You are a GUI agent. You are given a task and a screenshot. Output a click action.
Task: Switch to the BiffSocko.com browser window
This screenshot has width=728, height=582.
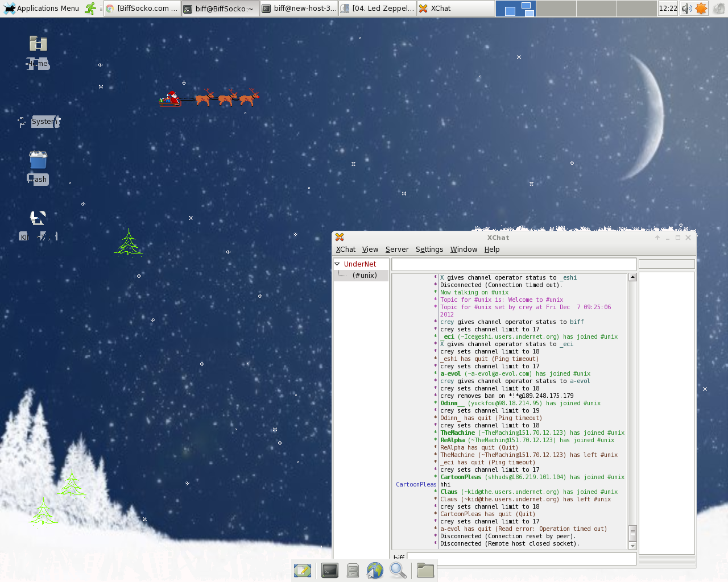[x=142, y=9]
